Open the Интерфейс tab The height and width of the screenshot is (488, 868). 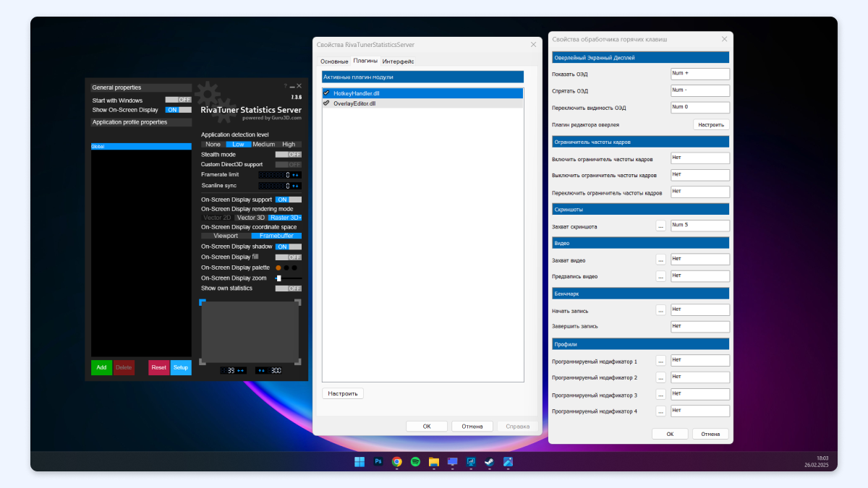(x=398, y=61)
